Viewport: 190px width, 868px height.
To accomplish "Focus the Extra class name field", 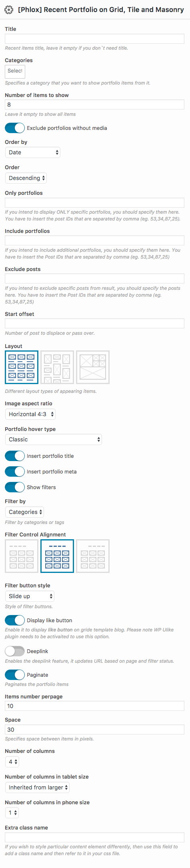I will point(94,837).
